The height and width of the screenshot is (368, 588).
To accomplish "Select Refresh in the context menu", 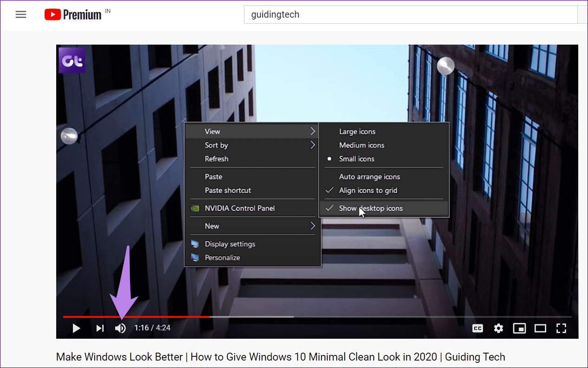I will (216, 158).
